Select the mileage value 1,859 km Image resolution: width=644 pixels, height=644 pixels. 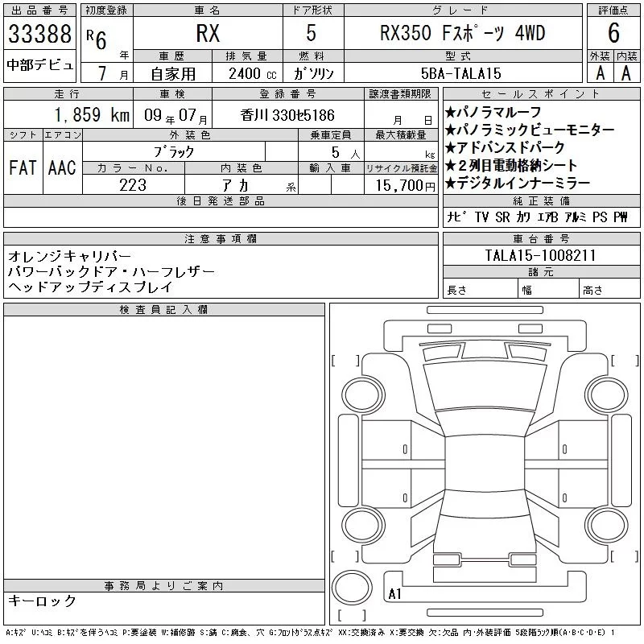(x=93, y=115)
